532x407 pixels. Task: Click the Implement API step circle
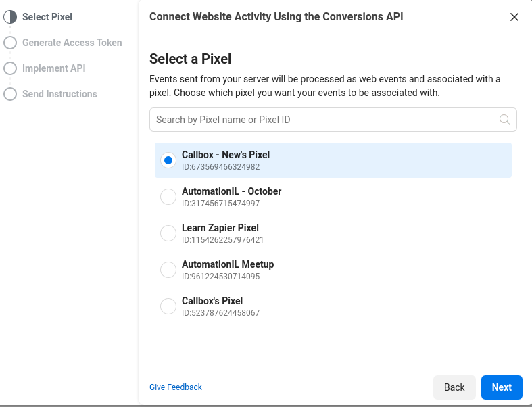coord(10,68)
